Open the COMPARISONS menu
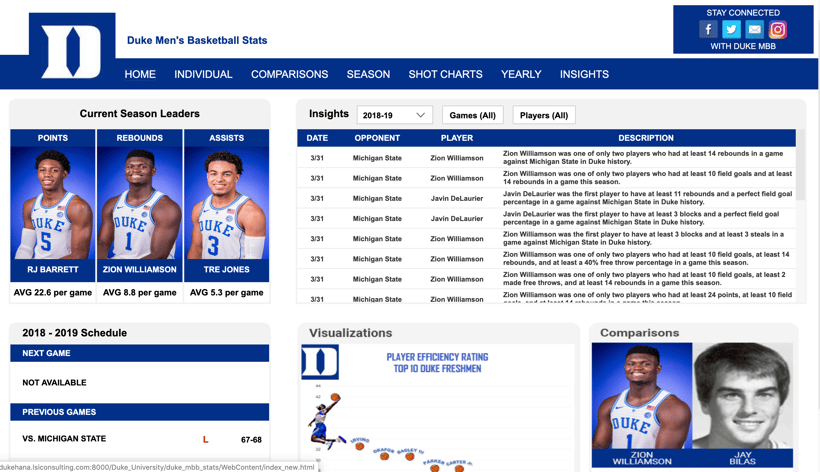Screen dimensions: 820x472 (x=290, y=74)
